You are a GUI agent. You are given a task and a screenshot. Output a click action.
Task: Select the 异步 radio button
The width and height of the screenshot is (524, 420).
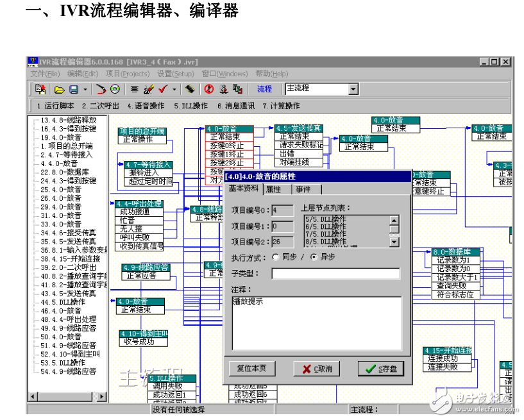click(314, 256)
